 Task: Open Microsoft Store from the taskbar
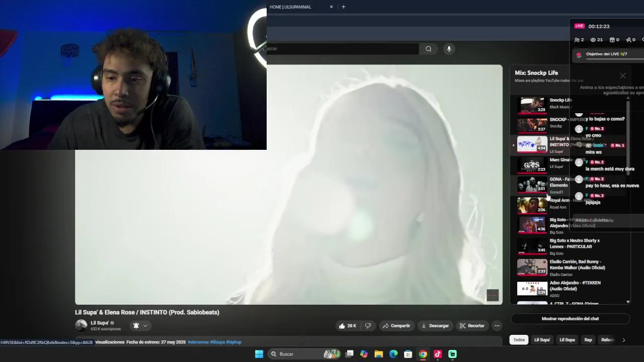(408, 354)
